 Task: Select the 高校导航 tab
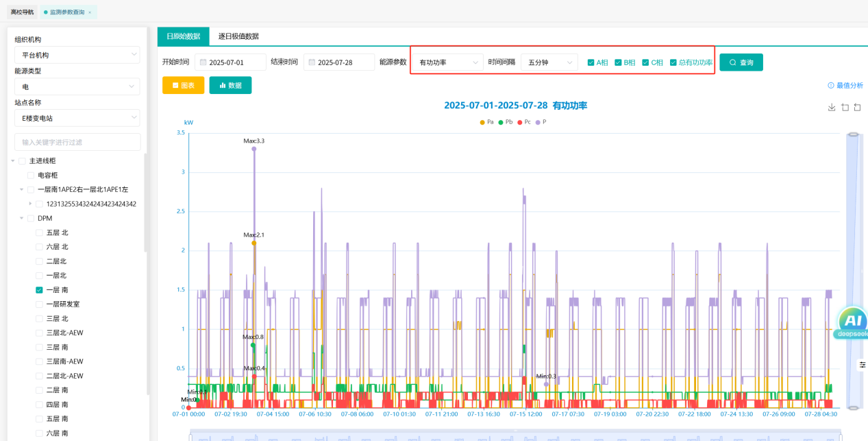[x=22, y=12]
